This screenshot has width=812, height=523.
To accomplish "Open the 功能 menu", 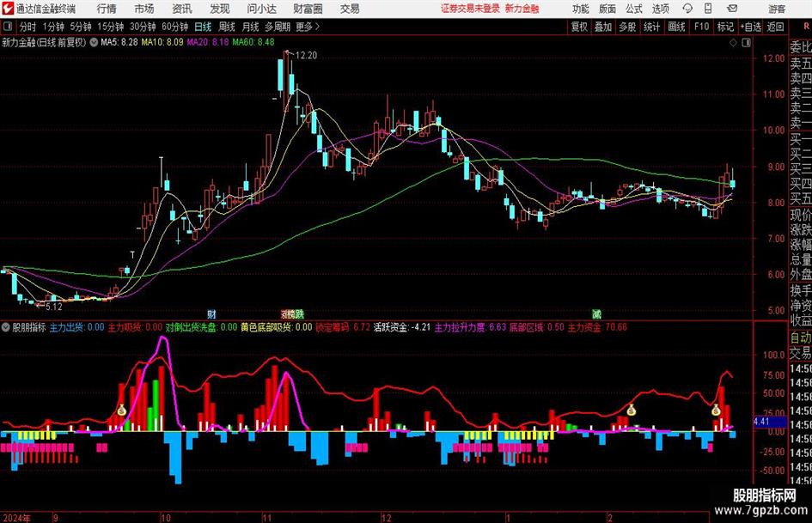I will tap(581, 9).
